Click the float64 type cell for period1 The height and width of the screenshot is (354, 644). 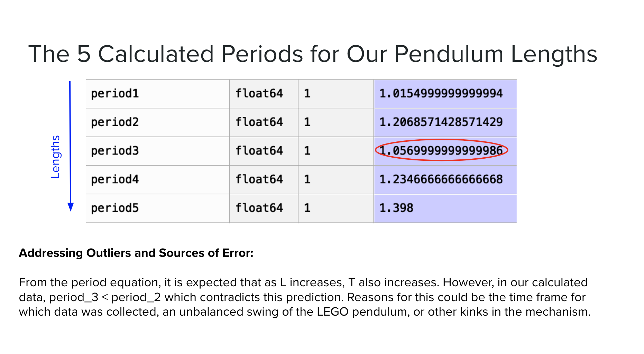coord(264,94)
